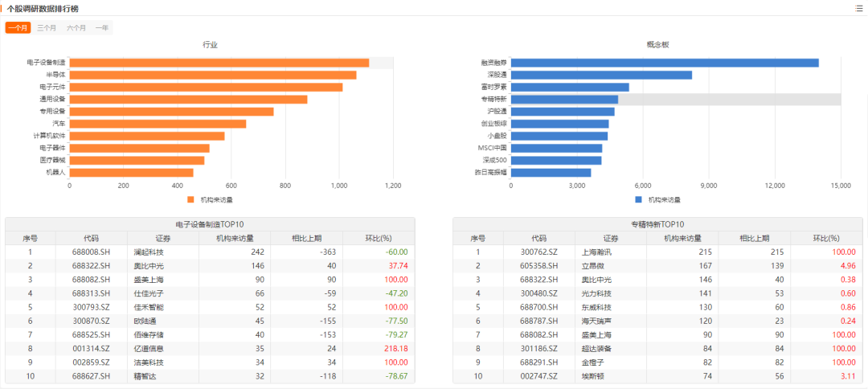The height and width of the screenshot is (389, 868).
Task: Sort 专精特新TOP10 table by 证券 header
Action: click(x=611, y=238)
